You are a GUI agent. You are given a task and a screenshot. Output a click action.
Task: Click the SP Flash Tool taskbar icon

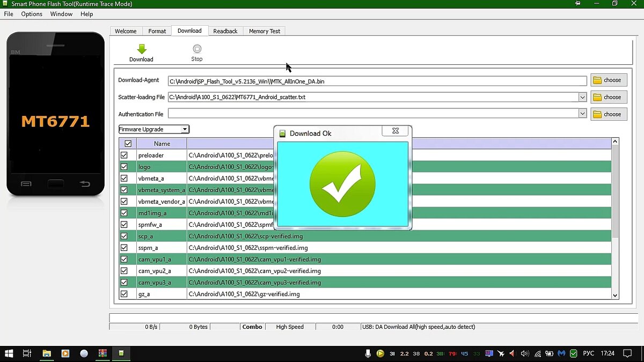coord(121,353)
